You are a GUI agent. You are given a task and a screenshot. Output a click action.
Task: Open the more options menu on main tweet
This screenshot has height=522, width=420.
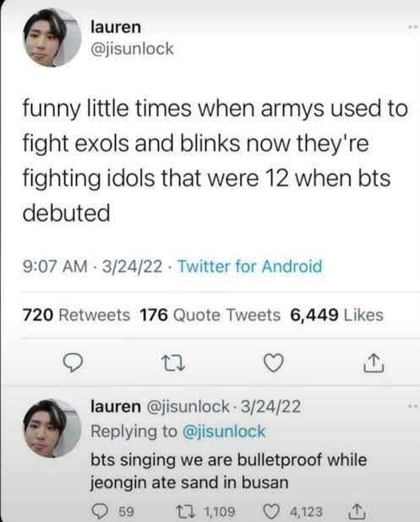pos(412,28)
